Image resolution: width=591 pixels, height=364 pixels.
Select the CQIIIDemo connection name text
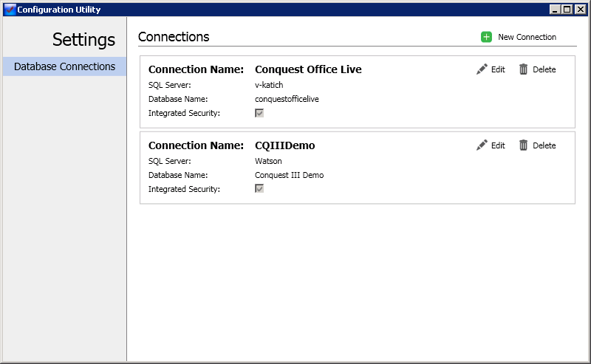point(285,145)
